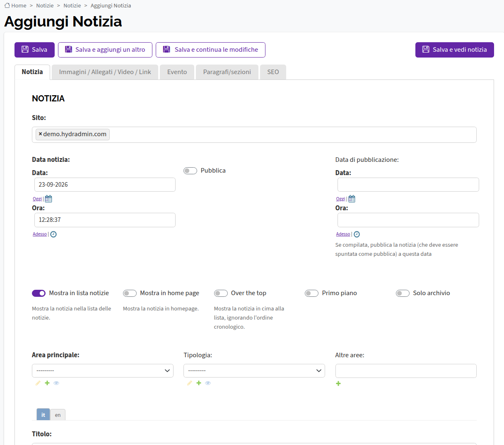Expand the Area principale dropdown
Viewport: 504px width, 445px height.
click(103, 370)
